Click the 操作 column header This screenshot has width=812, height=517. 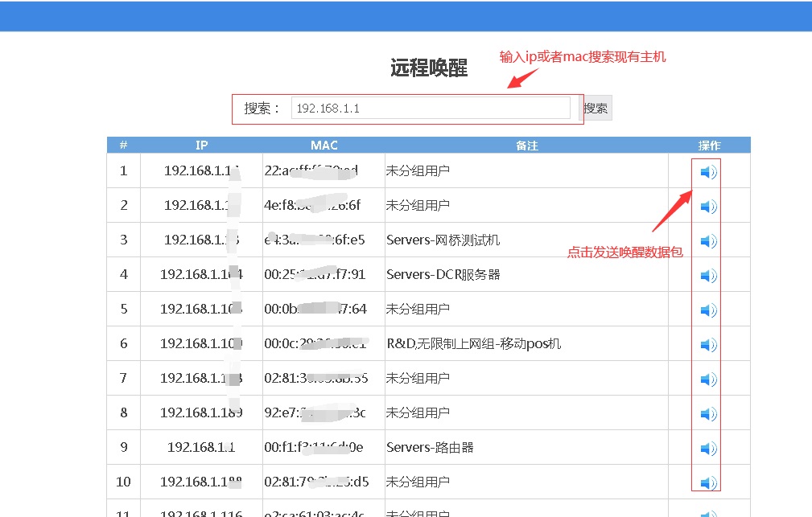pyautogui.click(x=709, y=146)
